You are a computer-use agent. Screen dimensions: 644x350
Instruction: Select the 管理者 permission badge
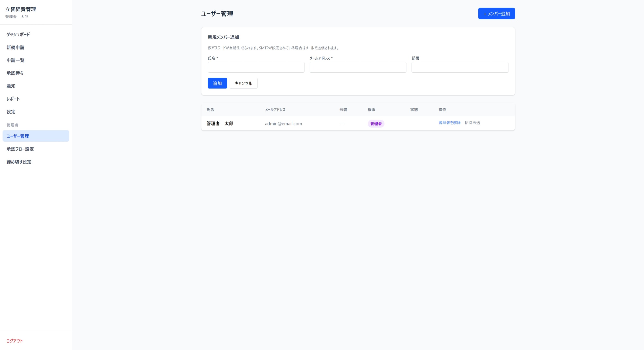[376, 123]
